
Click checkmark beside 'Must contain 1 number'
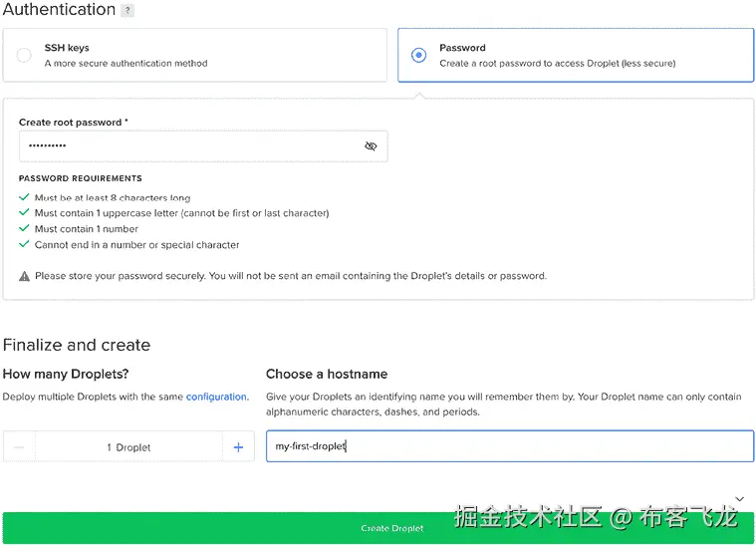click(24, 228)
